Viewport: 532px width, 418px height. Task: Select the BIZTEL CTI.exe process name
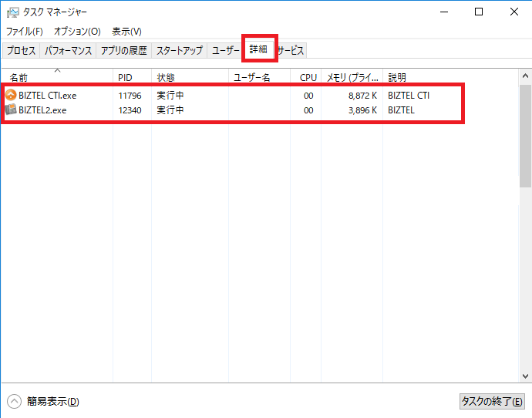coord(48,96)
